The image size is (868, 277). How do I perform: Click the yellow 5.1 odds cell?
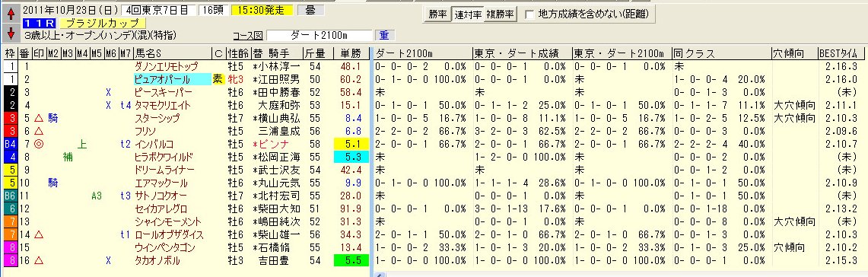point(351,144)
